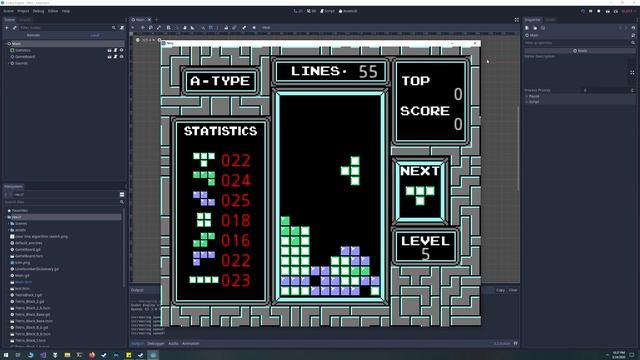Viewport: 640px width, 360px height.
Task: Select the Main root node
Action: pyautogui.click(x=16, y=44)
